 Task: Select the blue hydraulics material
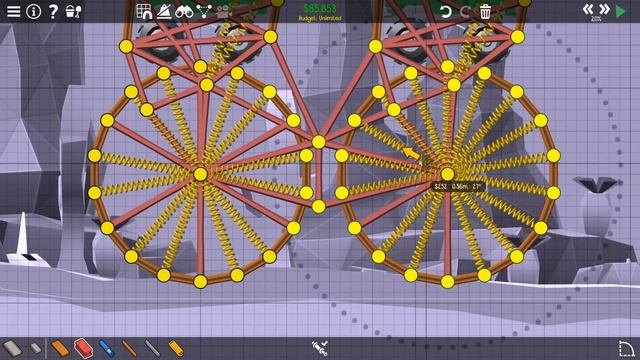pos(107,349)
